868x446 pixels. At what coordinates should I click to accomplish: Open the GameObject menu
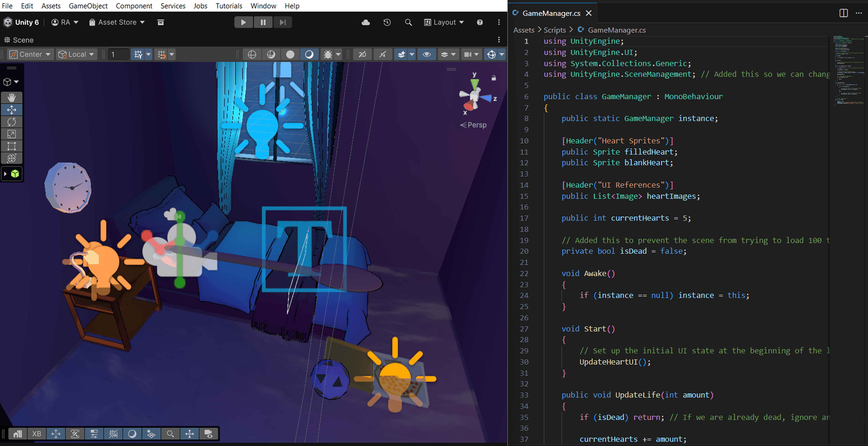click(88, 6)
